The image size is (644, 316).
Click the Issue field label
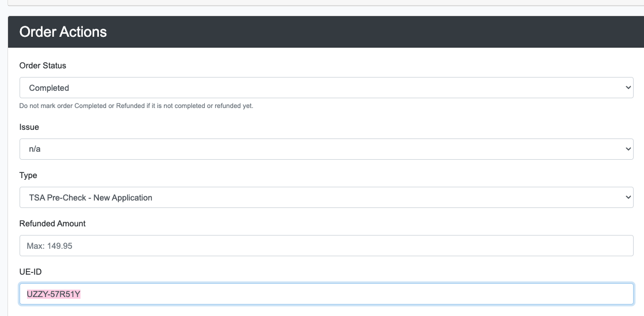[29, 127]
